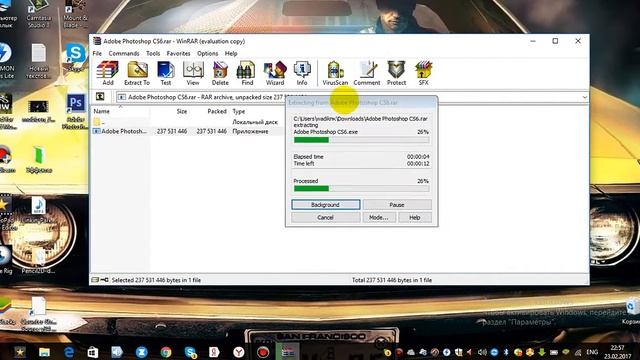Select the Pencil2D desktop icon
640x360 pixels.
coord(39,261)
